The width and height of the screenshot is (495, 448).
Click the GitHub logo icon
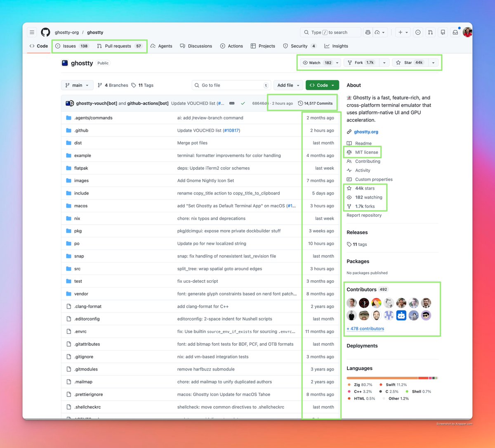45,32
